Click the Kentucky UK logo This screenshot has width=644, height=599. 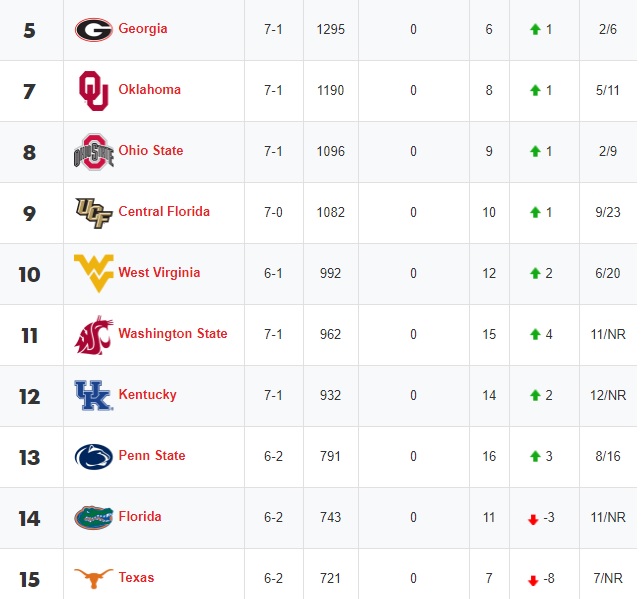94,395
